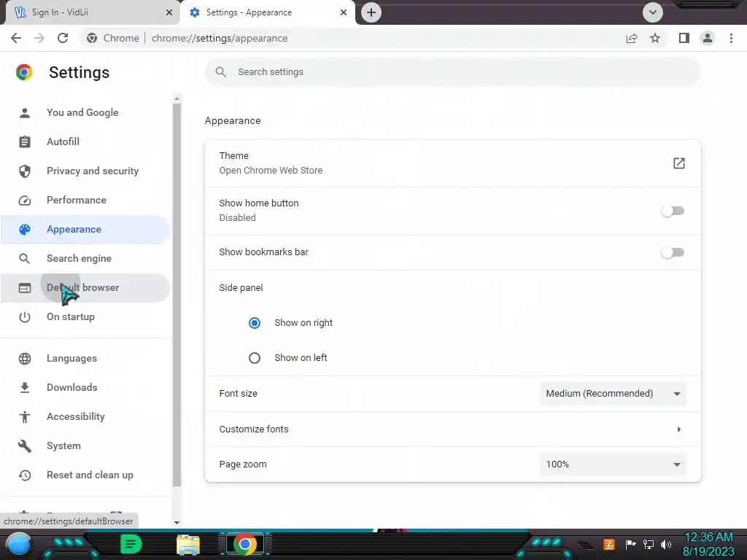Click the network tray icon

pyautogui.click(x=648, y=544)
